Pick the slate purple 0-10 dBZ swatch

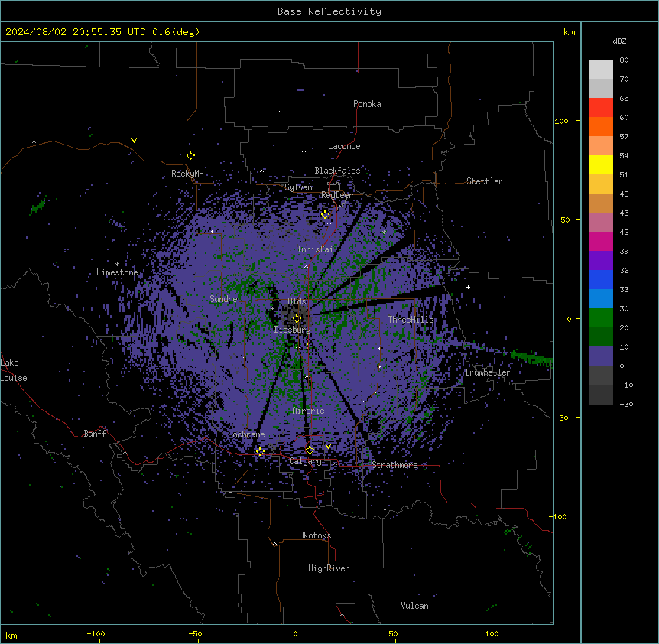coord(601,356)
